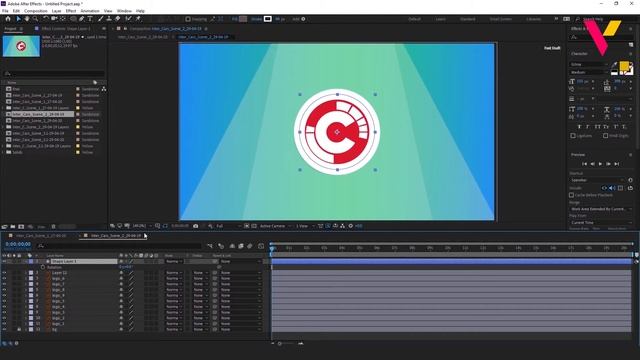
Task: Select the Selection arrow tool
Action: (x=18, y=19)
